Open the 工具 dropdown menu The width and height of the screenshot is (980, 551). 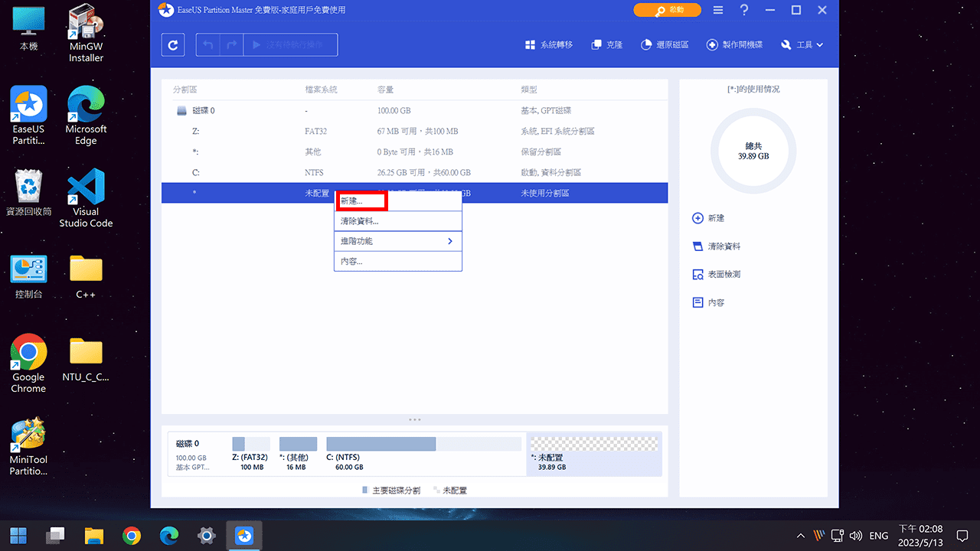[x=801, y=44]
